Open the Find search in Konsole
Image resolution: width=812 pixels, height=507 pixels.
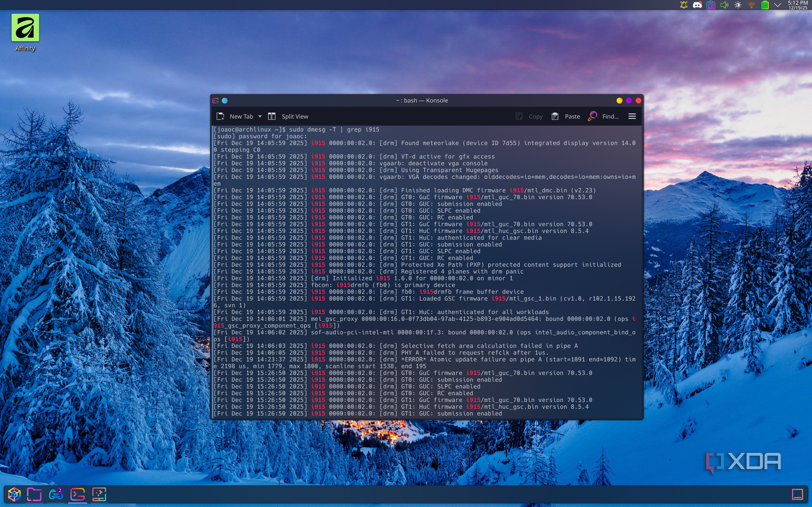(603, 117)
